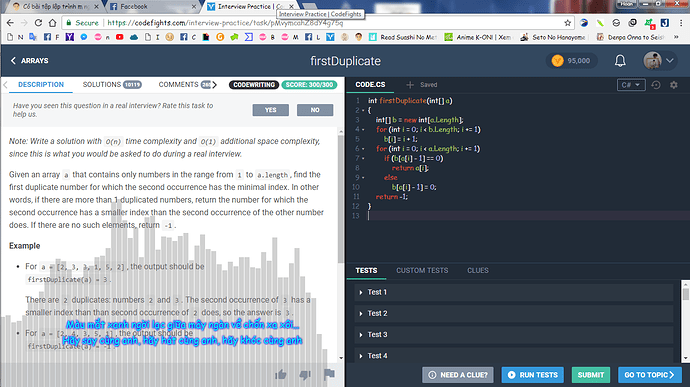
Task: Add a new file with plus icon
Action: 410,85
